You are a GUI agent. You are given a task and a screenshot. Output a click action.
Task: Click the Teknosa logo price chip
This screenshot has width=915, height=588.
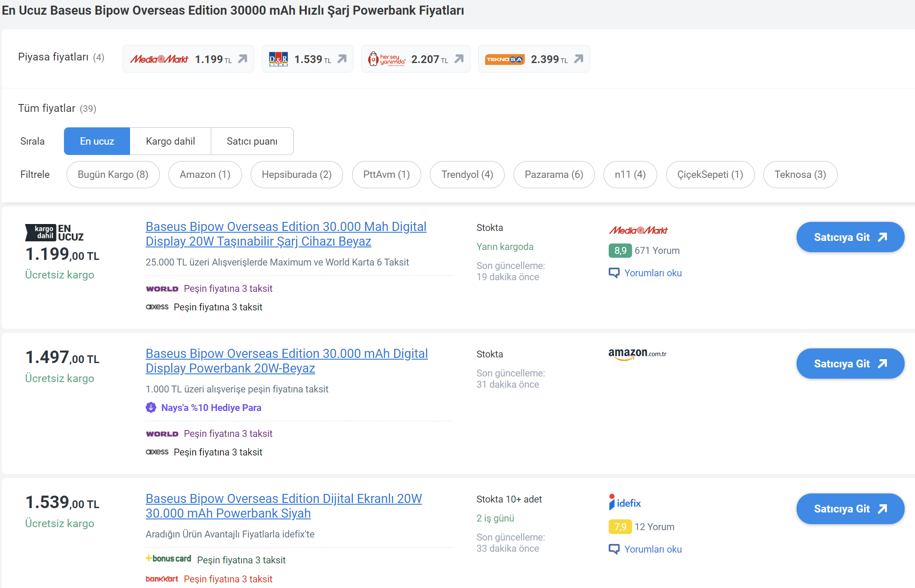505,59
